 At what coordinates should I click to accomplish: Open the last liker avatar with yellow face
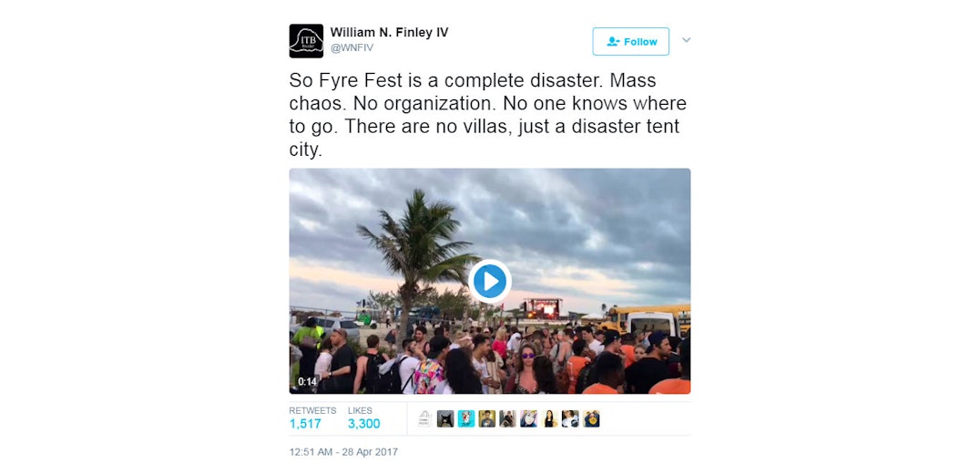pos(591,419)
